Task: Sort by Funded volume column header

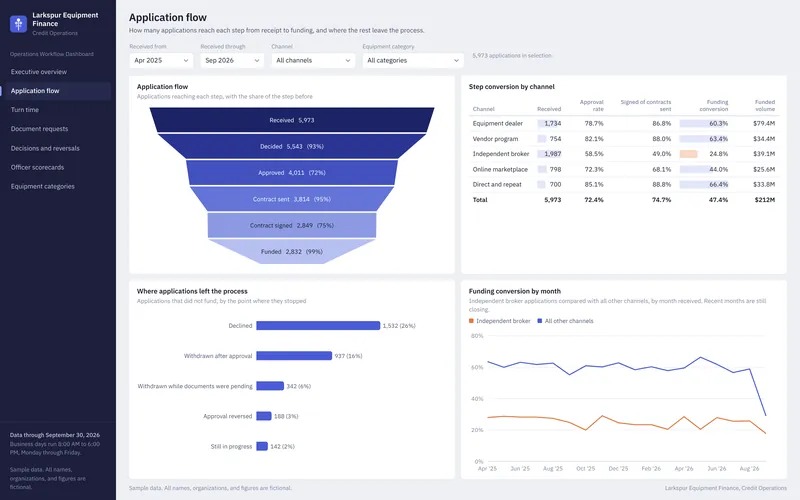Action: click(765, 105)
